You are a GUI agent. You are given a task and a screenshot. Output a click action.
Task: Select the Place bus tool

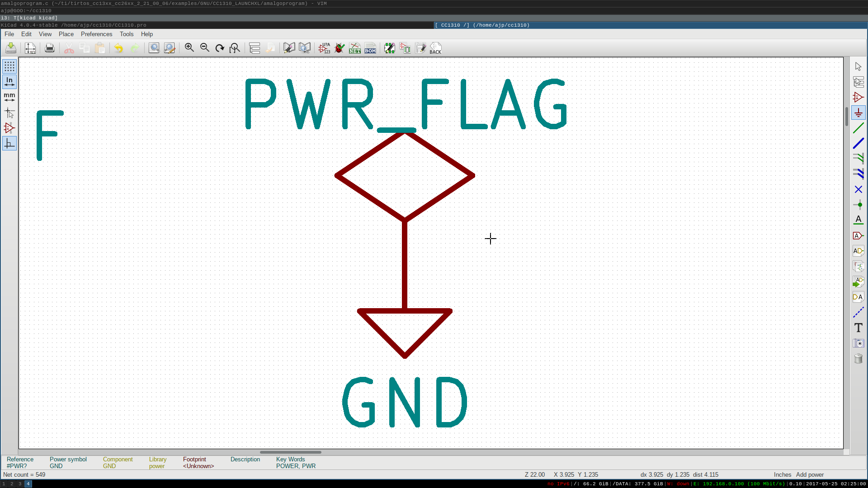click(858, 143)
